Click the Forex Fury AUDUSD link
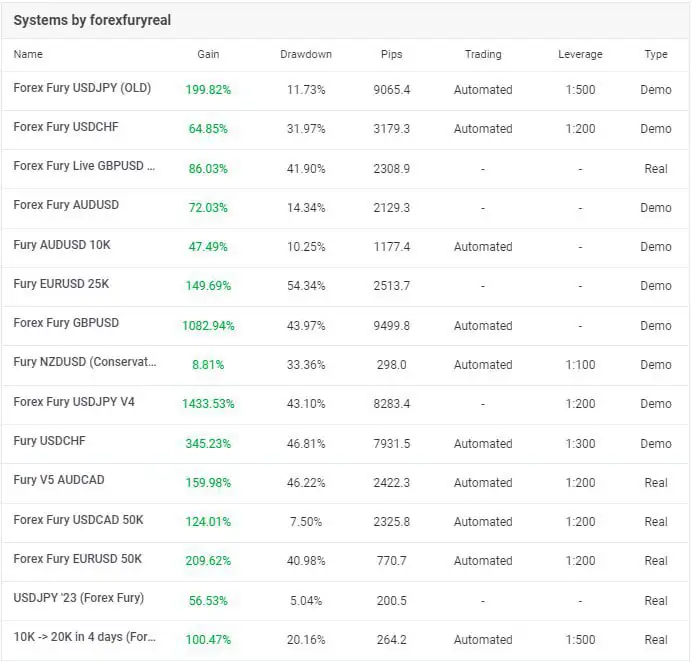The image size is (692, 662). (66, 205)
